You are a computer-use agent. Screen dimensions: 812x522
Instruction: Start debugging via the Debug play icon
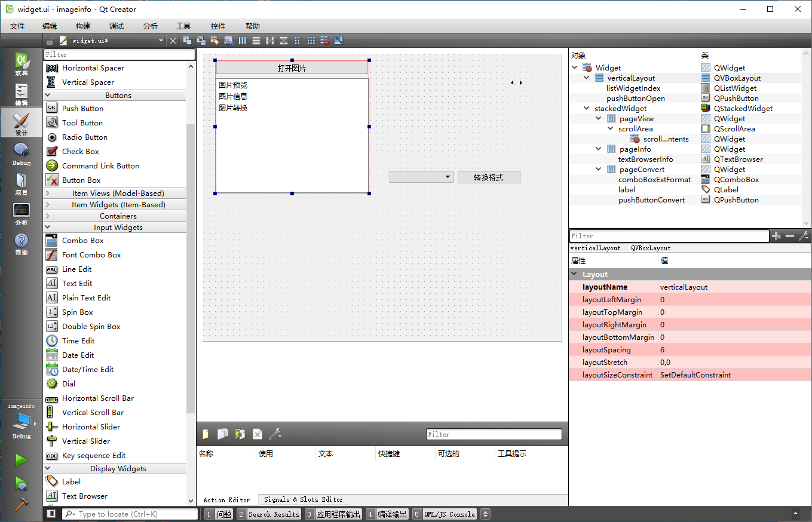pos(20,486)
